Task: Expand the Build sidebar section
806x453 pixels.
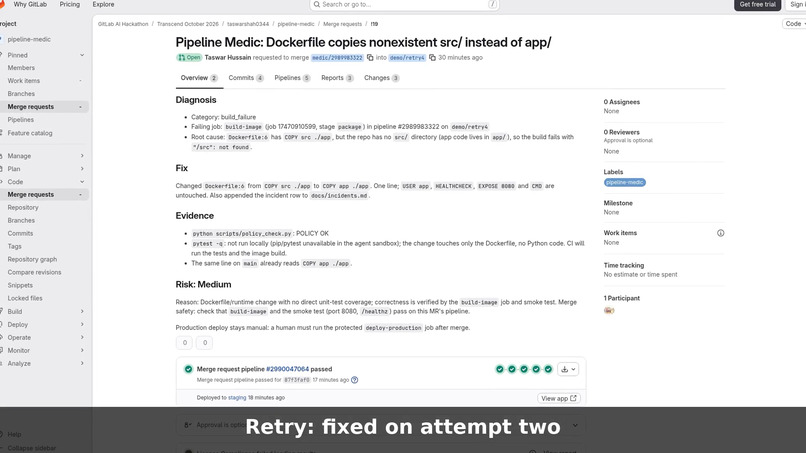Action: click(82, 312)
